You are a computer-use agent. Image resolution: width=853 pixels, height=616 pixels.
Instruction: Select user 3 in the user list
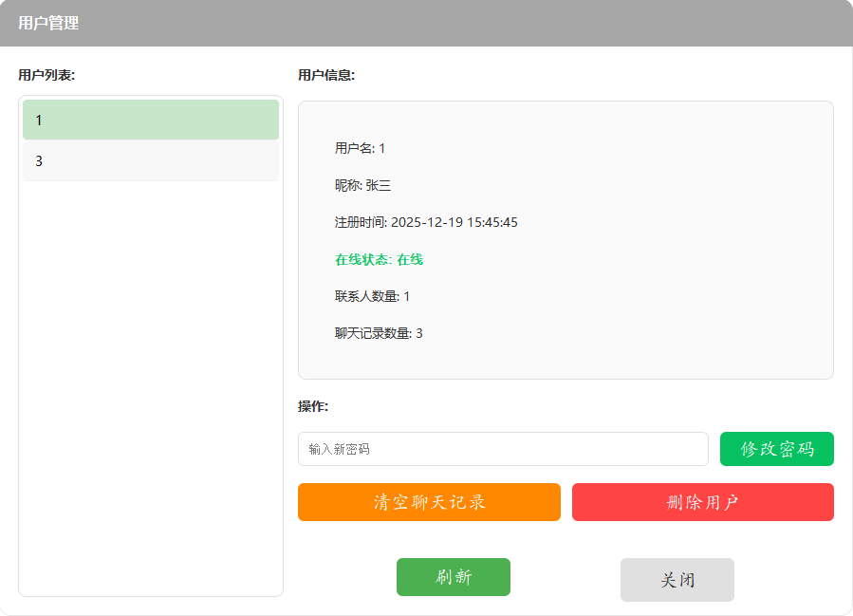[150, 160]
